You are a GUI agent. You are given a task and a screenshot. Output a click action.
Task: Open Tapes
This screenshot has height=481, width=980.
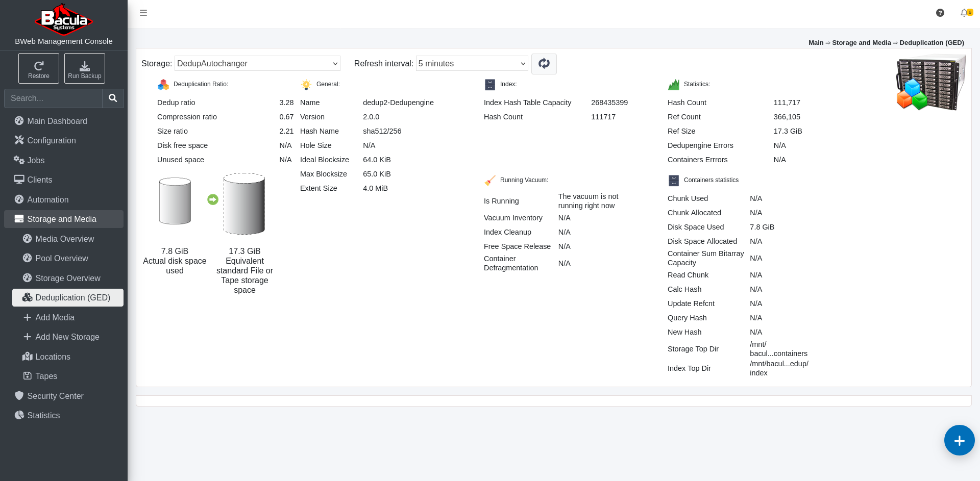[68, 376]
